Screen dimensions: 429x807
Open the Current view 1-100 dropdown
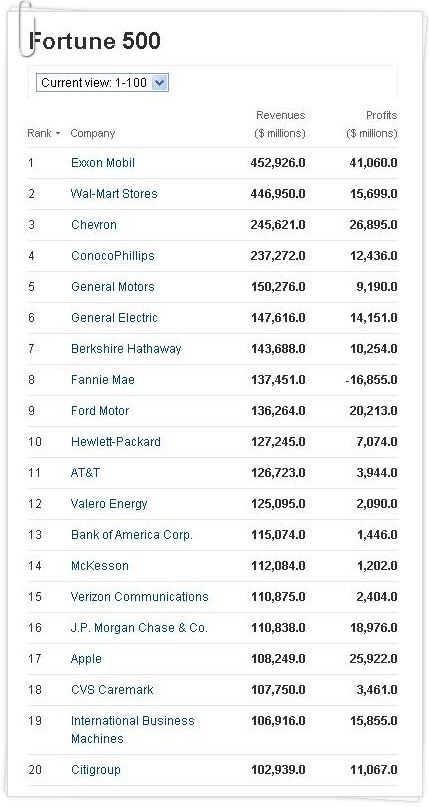pyautogui.click(x=102, y=83)
